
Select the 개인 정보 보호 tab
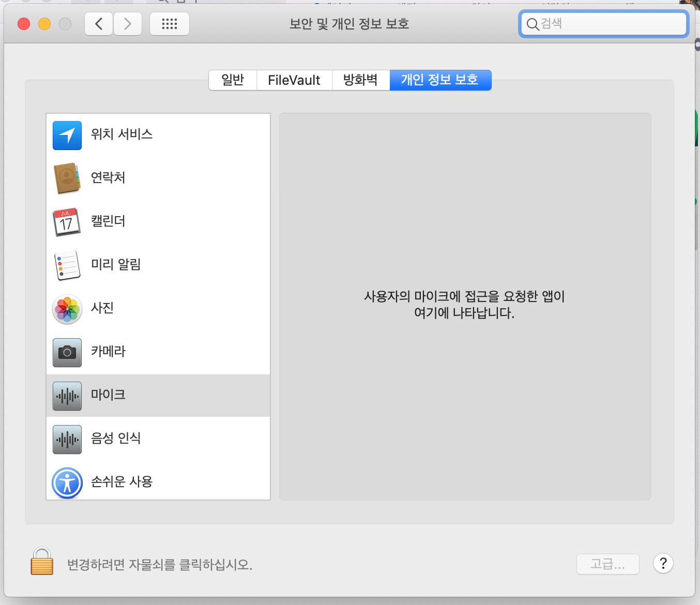click(x=440, y=80)
